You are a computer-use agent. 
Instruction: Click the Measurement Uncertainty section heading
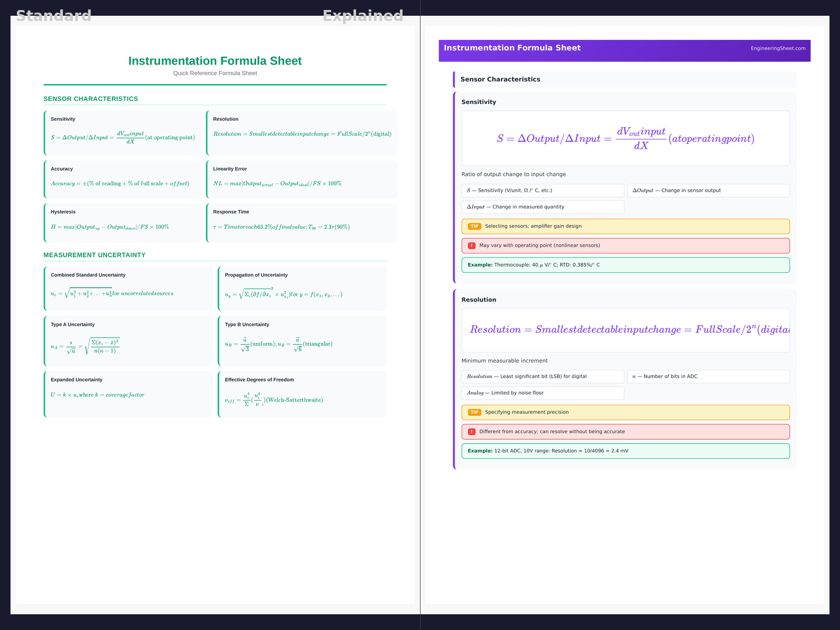tap(94, 255)
